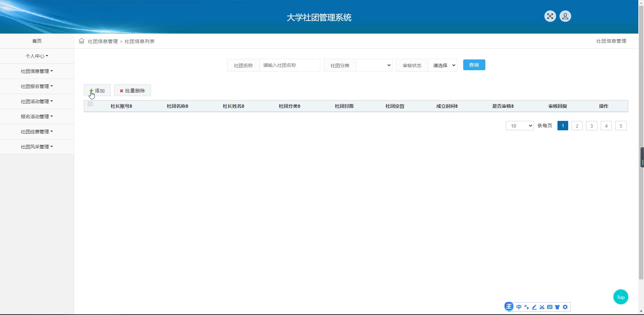Toggle IME Chinese/English mode (中)
The width and height of the screenshot is (644, 315).
[x=519, y=307]
